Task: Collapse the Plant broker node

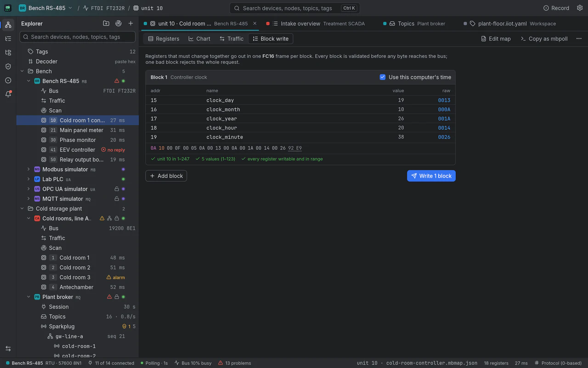Action: 28,297
